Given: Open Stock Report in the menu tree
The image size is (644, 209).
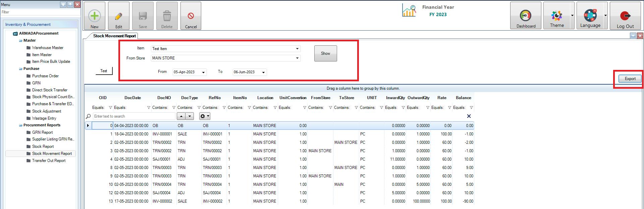Looking at the screenshot, I should click(x=43, y=147).
